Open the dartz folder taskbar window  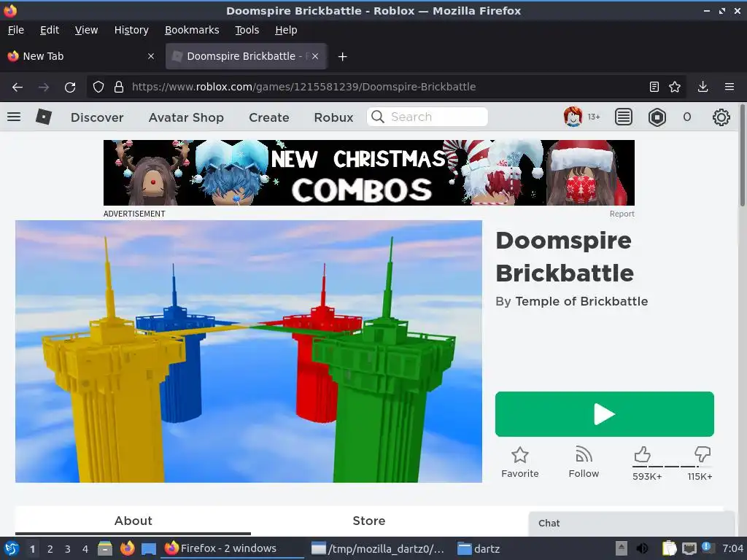tap(479, 548)
